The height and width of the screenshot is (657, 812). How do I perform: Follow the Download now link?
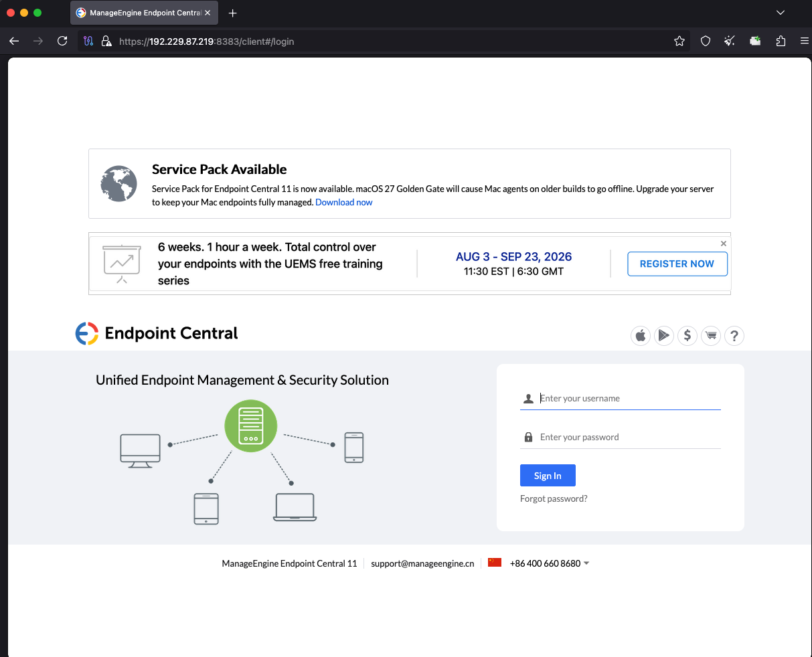pos(344,202)
